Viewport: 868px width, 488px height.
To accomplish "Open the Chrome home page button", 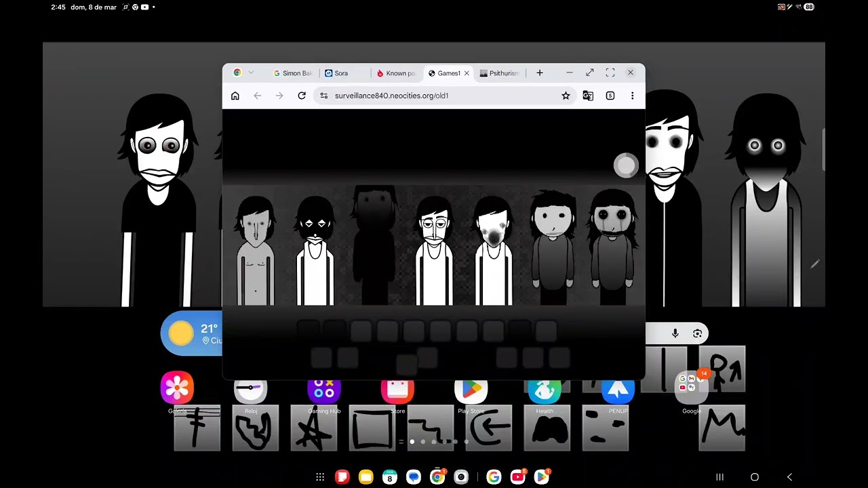I will [235, 96].
